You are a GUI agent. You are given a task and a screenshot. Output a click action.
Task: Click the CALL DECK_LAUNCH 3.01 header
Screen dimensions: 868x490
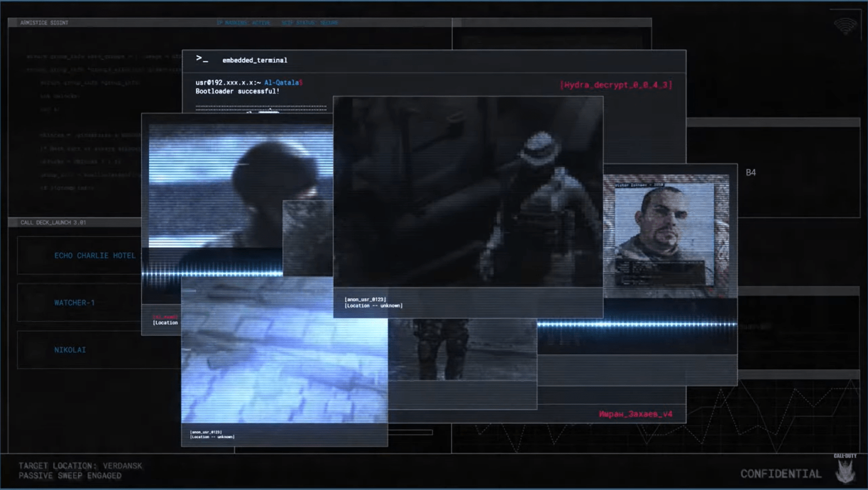pyautogui.click(x=53, y=222)
